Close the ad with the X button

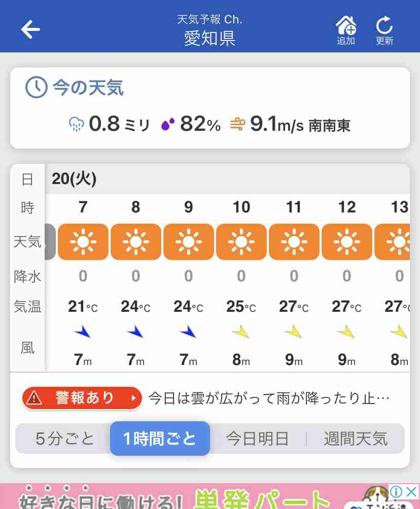(x=411, y=491)
